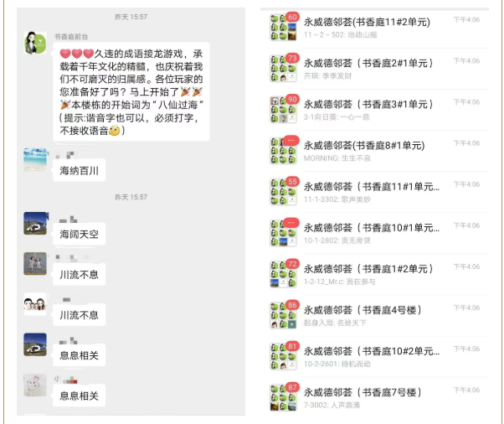The width and height of the screenshot is (504, 424).
Task: Open chat 永威德邻荟(书香庭11#2单元)
Action: point(378,28)
